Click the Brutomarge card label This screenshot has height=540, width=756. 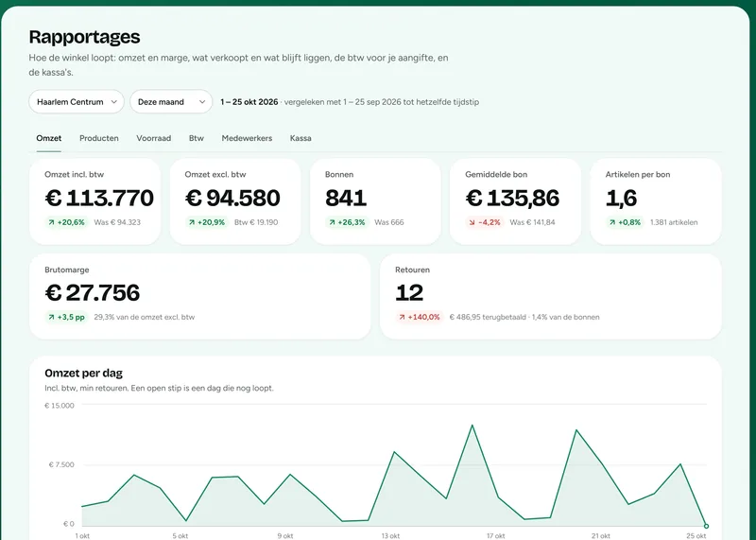click(x=66, y=270)
